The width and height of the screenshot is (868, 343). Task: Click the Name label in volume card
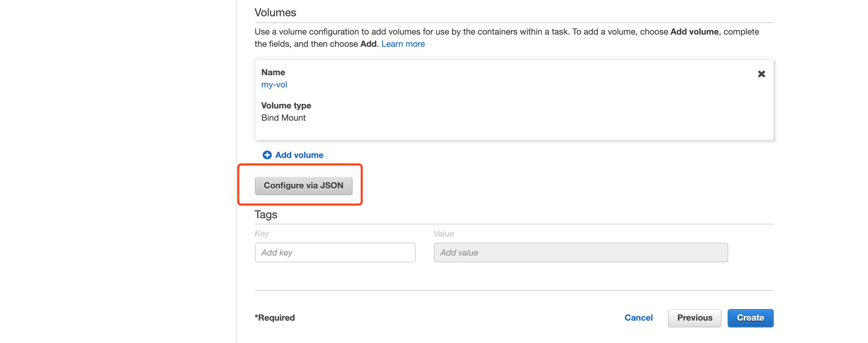point(273,73)
